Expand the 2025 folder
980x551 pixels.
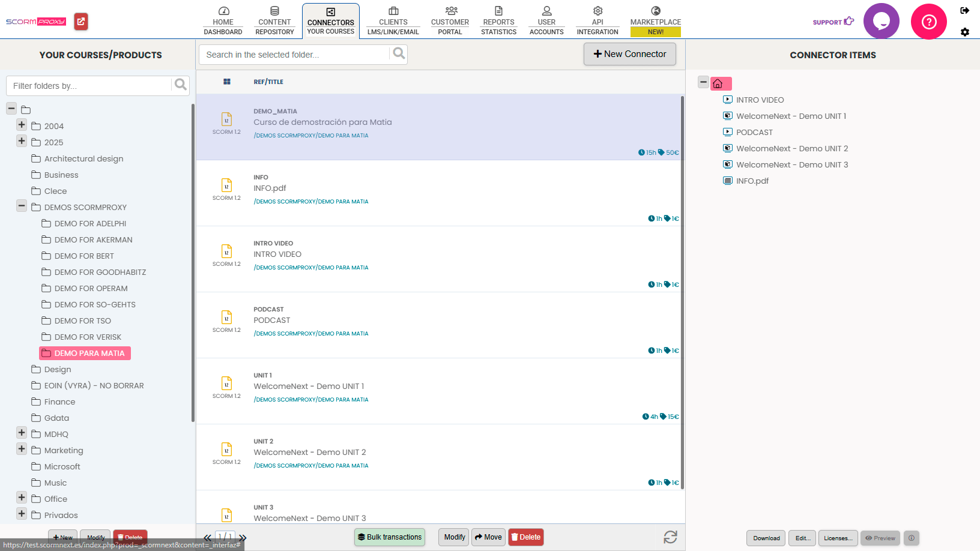(x=22, y=141)
